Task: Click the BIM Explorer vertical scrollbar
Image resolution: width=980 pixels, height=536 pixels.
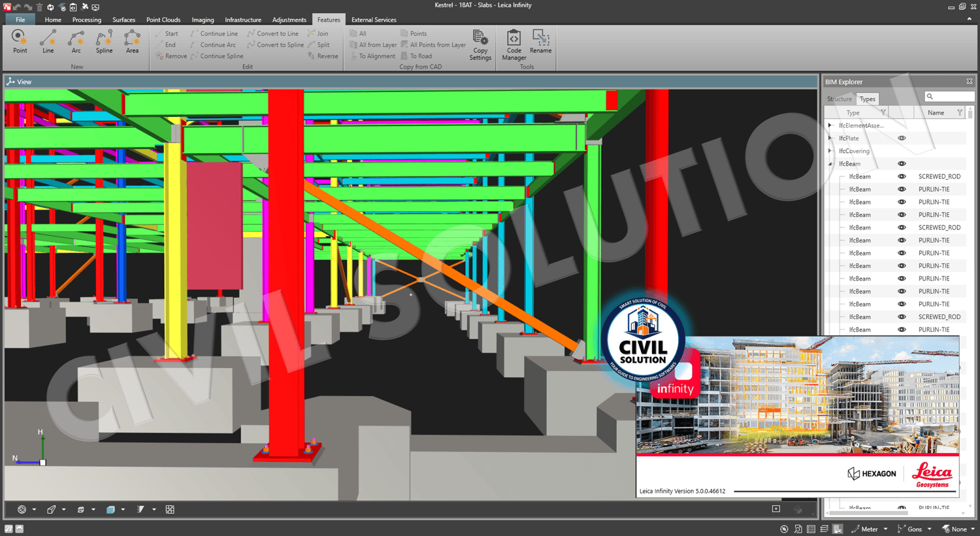Action: 970,307
